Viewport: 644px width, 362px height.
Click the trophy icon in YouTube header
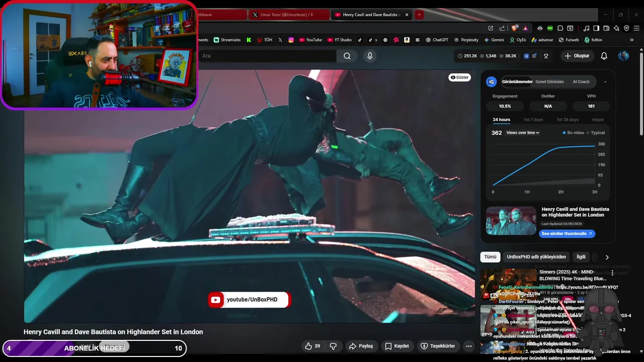(x=546, y=56)
